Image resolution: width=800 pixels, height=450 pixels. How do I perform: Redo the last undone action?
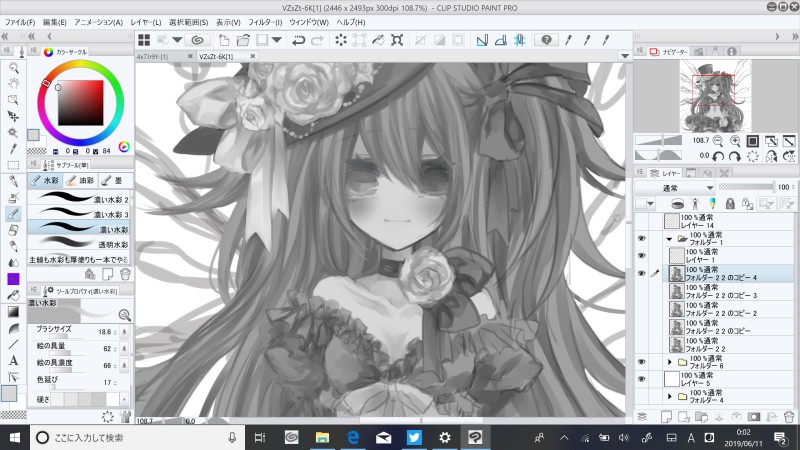[x=317, y=40]
